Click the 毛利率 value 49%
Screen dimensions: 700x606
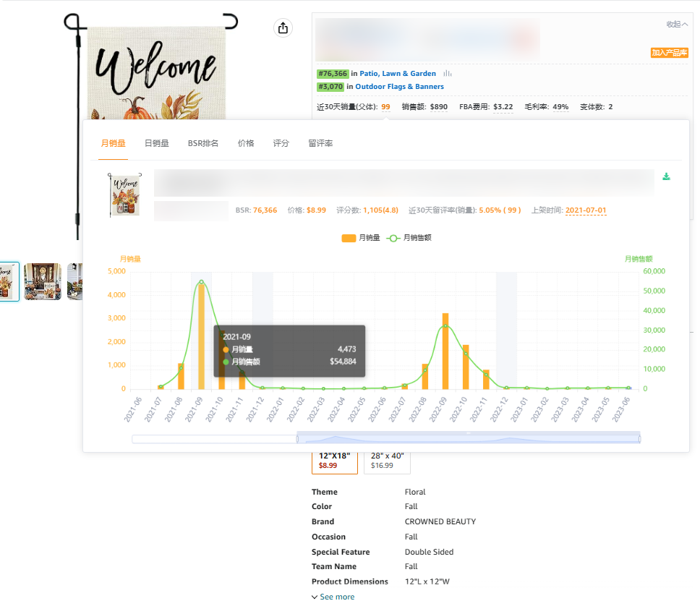click(x=560, y=107)
